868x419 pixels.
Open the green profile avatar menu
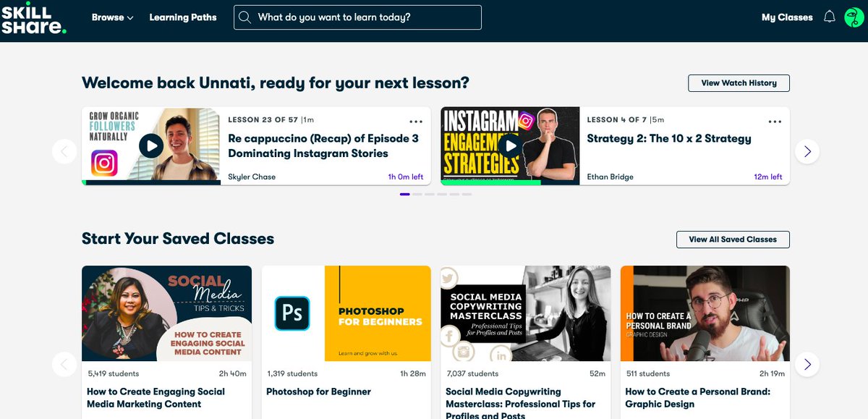point(854,17)
